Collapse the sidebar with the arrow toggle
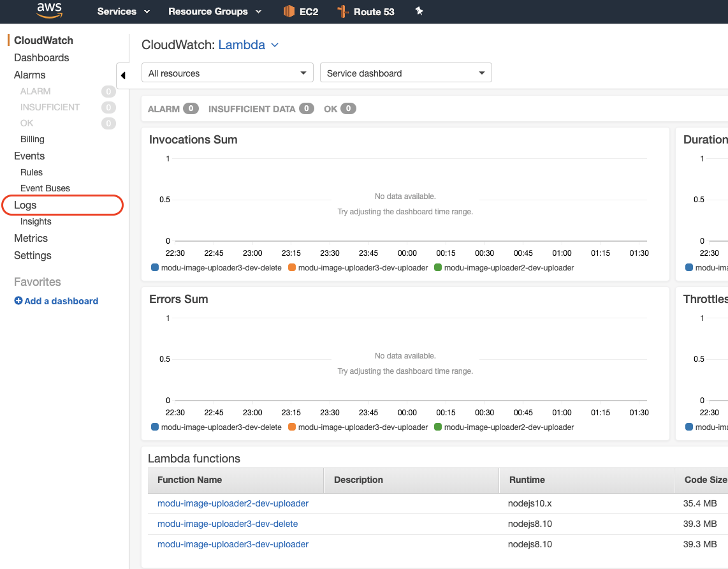 pyautogui.click(x=123, y=75)
